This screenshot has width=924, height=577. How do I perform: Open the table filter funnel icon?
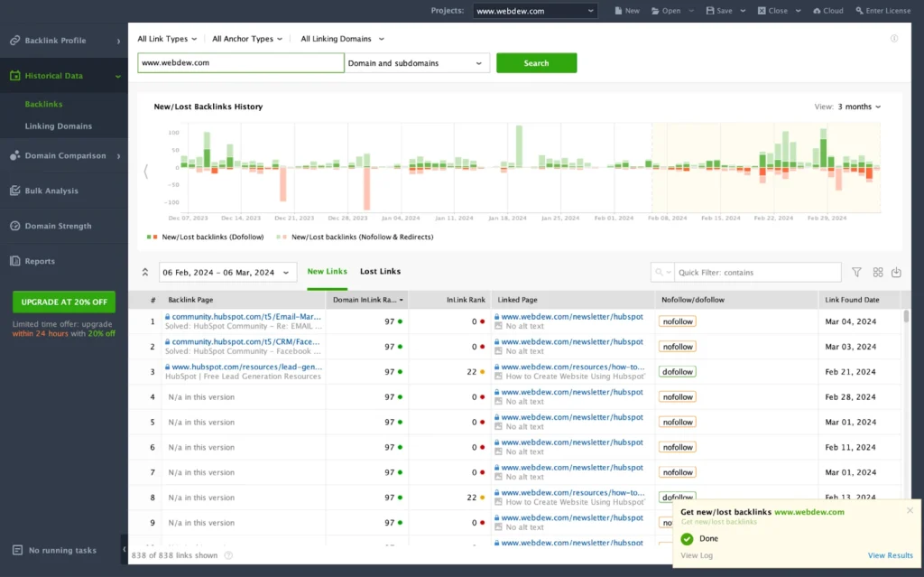pyautogui.click(x=855, y=272)
